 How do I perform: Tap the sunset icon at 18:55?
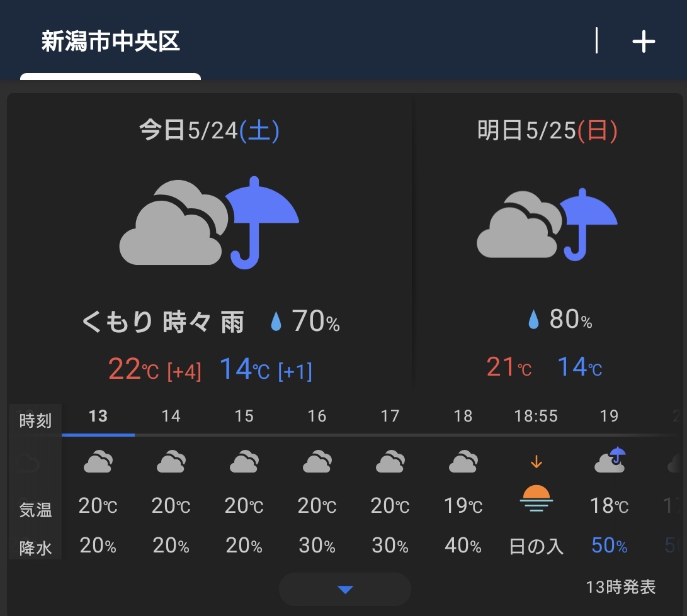(537, 499)
